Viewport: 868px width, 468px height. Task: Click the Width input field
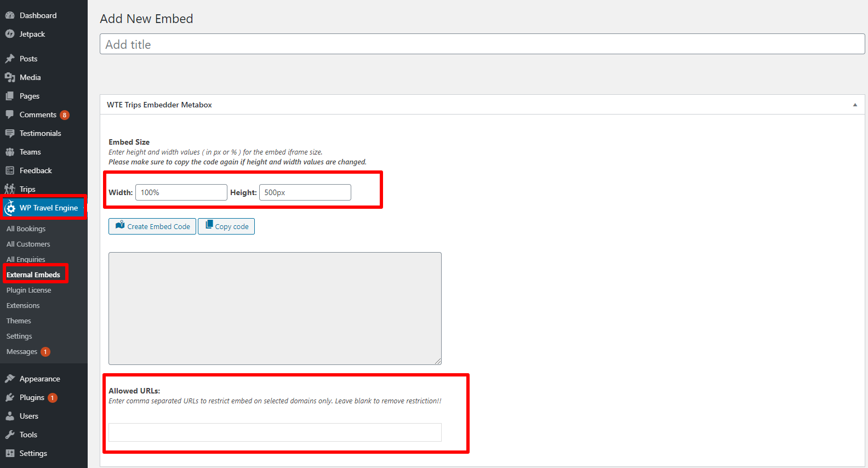pos(181,192)
